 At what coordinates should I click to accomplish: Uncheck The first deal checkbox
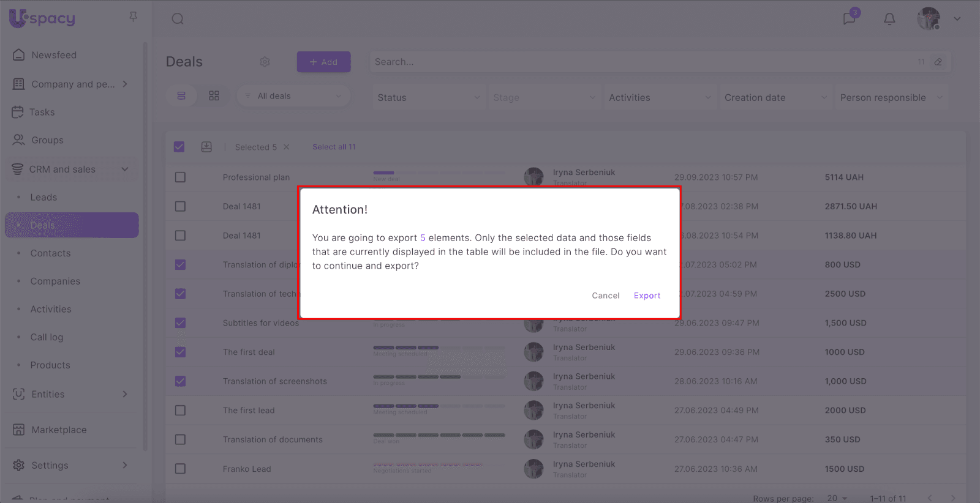tap(180, 352)
